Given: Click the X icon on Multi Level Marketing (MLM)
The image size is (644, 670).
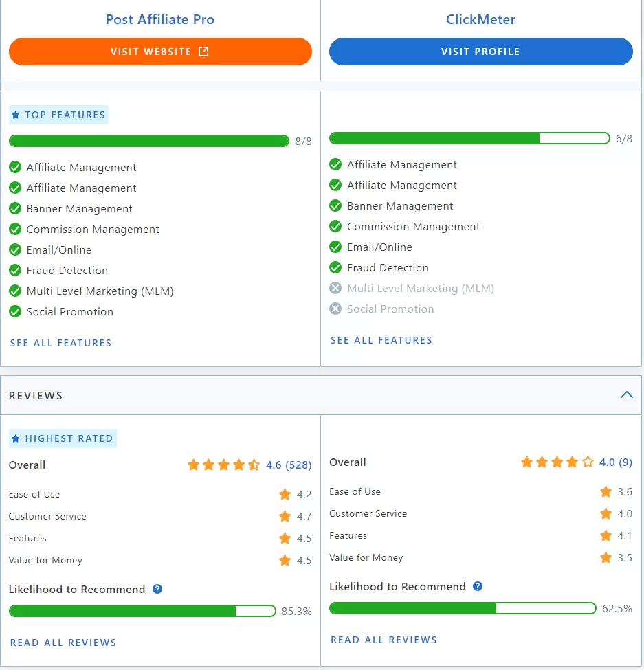Looking at the screenshot, I should pyautogui.click(x=335, y=288).
